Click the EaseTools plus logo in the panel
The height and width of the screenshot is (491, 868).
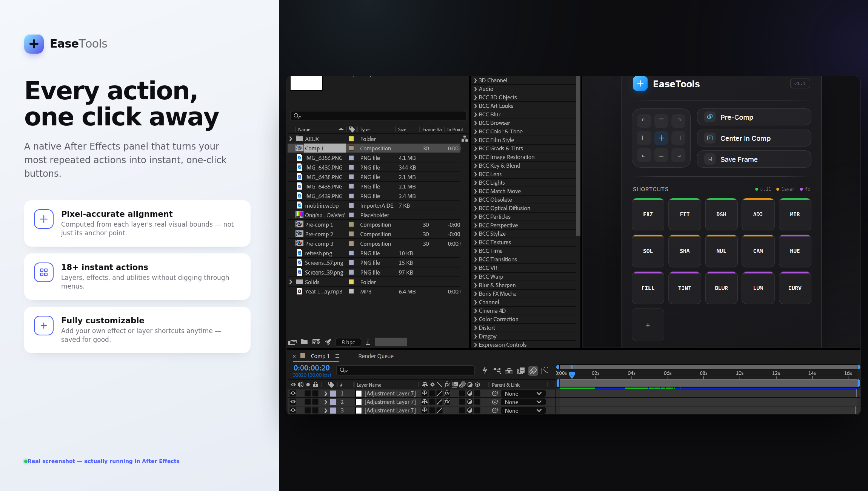640,83
